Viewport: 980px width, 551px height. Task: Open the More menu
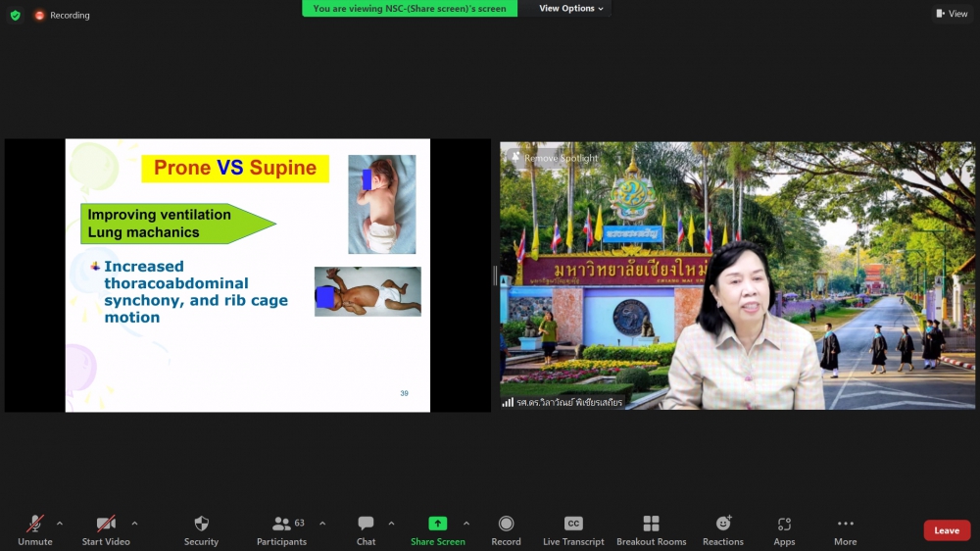tap(845, 525)
